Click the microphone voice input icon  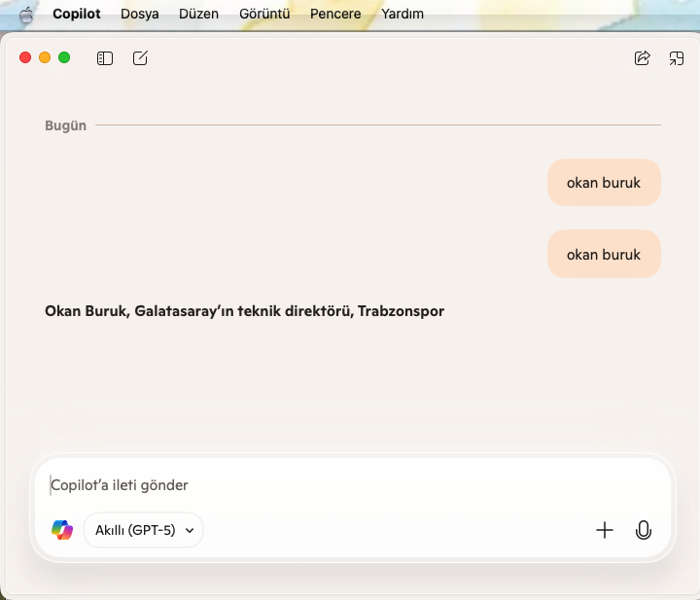pos(643,530)
